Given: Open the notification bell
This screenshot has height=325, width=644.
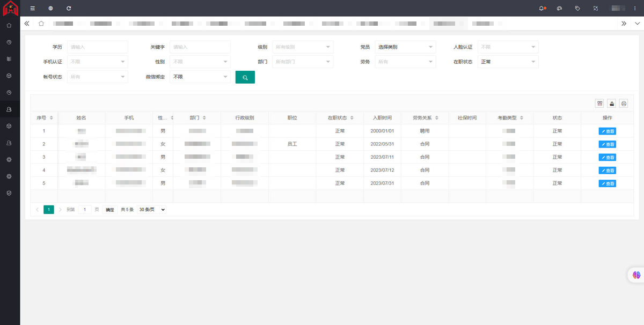Looking at the screenshot, I should tap(541, 9).
